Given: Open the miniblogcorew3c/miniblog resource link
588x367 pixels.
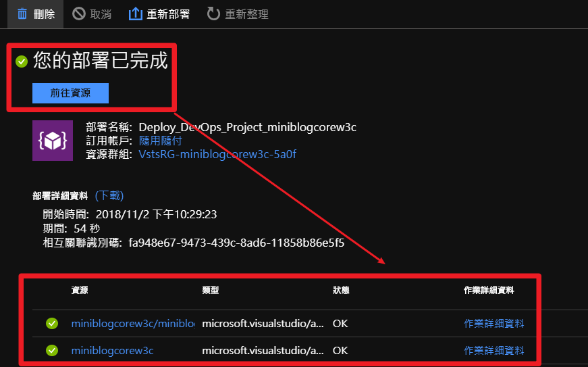Looking at the screenshot, I should click(133, 324).
